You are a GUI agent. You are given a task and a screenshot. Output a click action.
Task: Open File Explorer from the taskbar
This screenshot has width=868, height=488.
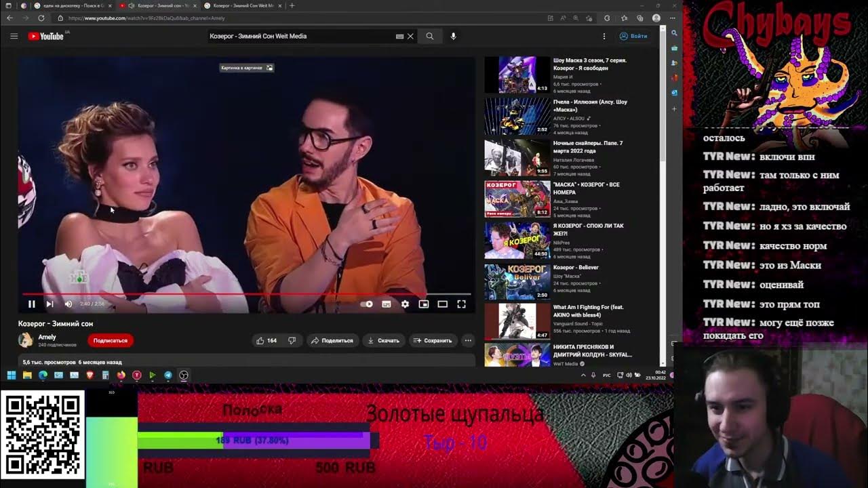click(x=27, y=375)
